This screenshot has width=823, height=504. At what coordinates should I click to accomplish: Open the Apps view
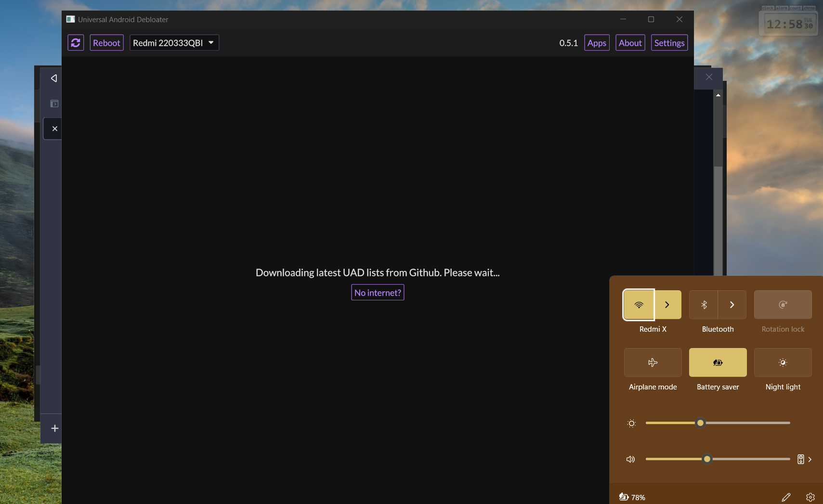point(597,43)
